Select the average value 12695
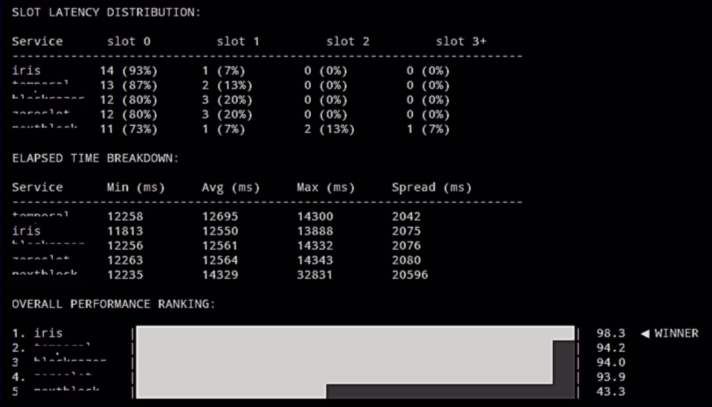Screen dimensions: 712x407 [x=220, y=217]
